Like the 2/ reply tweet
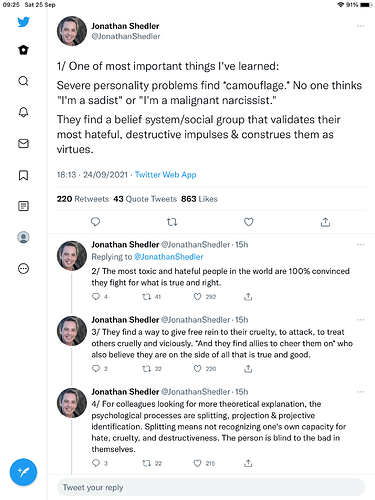This screenshot has width=375, height=500. click(197, 296)
